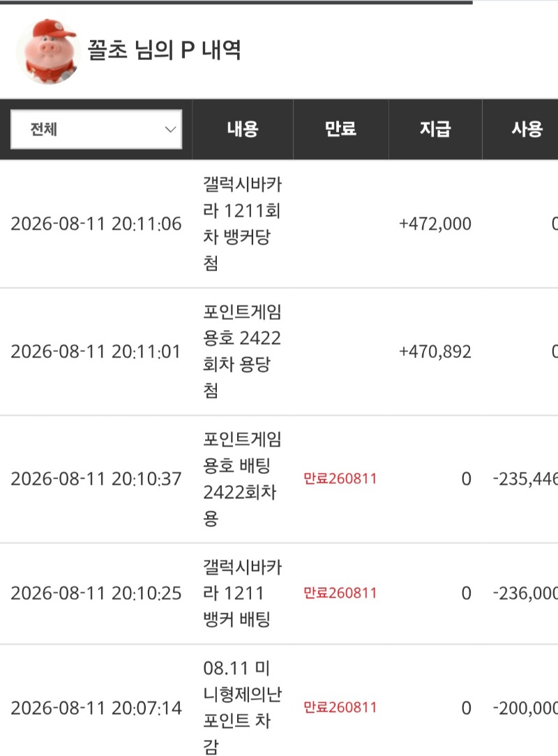The height and width of the screenshot is (756, 558).
Task: Click the -236,000 used amount
Action: [525, 593]
